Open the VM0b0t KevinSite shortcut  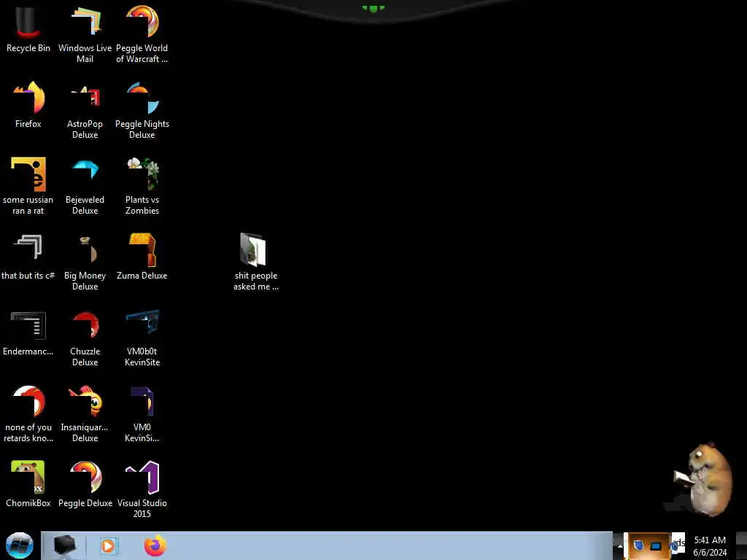(x=142, y=338)
